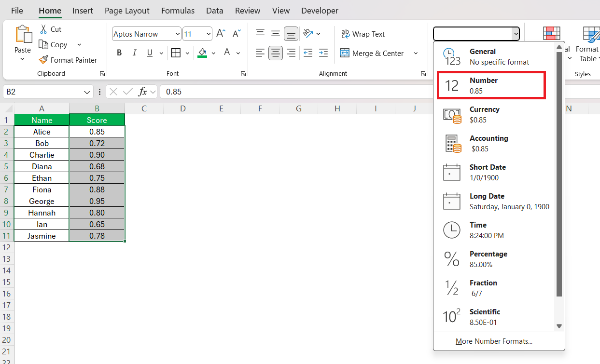Viewport: 600px width, 364px height.
Task: Open the Font settings dialog launcher
Action: coord(242,74)
